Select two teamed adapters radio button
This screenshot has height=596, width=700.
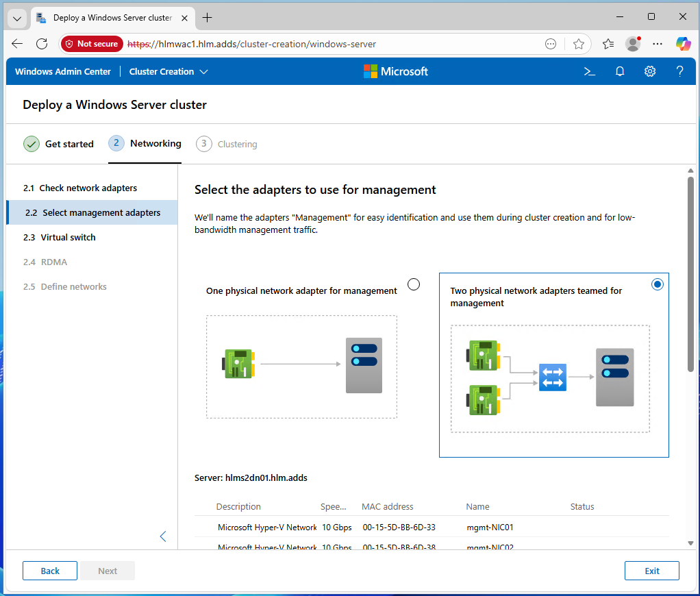coord(658,284)
